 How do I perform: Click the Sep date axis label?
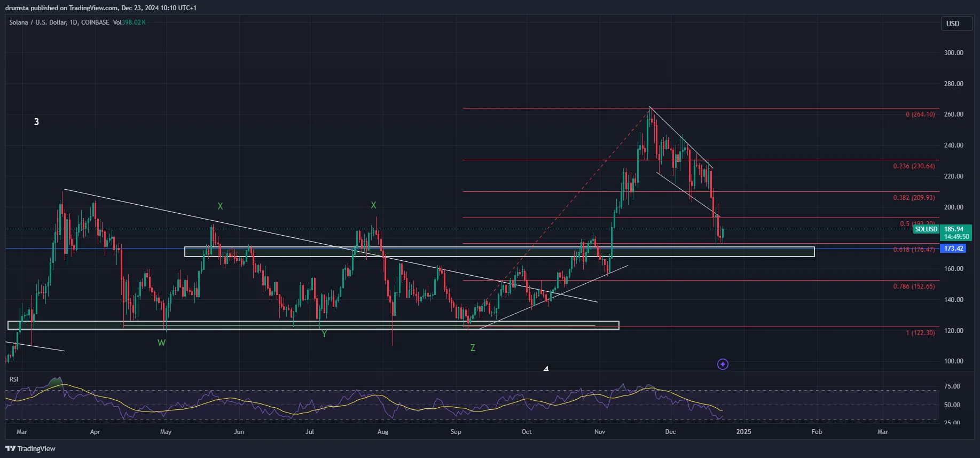pyautogui.click(x=456, y=432)
